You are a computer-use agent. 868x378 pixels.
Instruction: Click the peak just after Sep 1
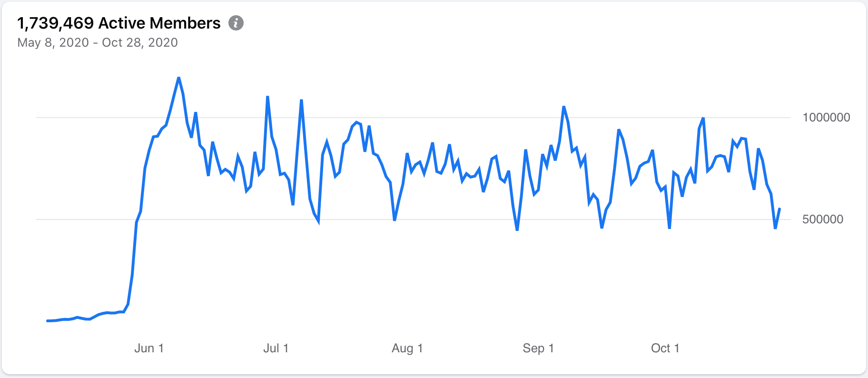point(563,107)
